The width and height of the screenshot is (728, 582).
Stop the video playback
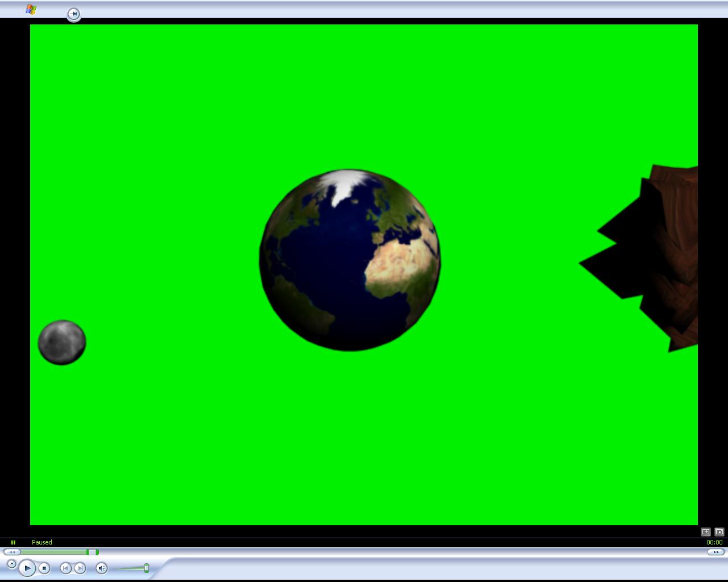pyautogui.click(x=44, y=568)
